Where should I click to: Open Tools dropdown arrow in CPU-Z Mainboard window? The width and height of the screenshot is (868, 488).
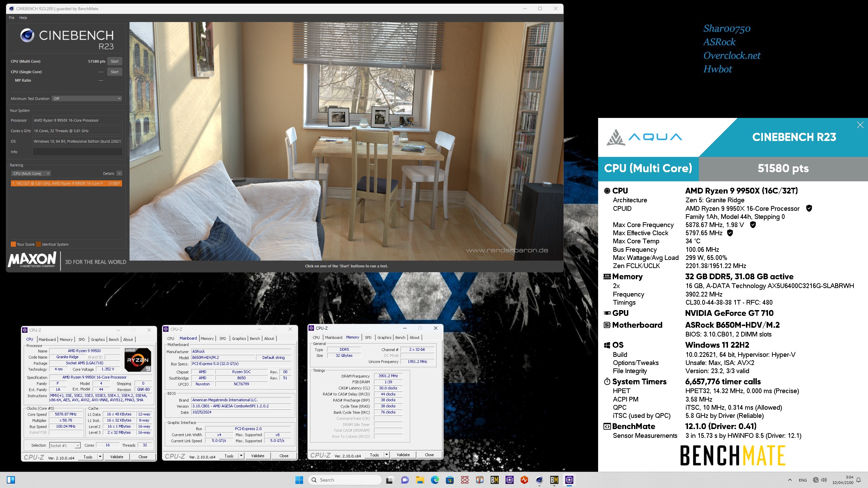pos(241,456)
